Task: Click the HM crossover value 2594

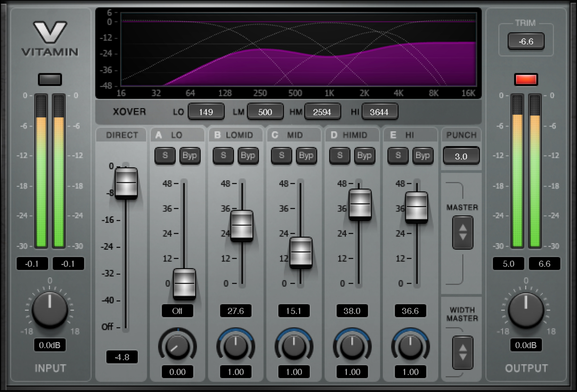Action: pyautogui.click(x=322, y=112)
